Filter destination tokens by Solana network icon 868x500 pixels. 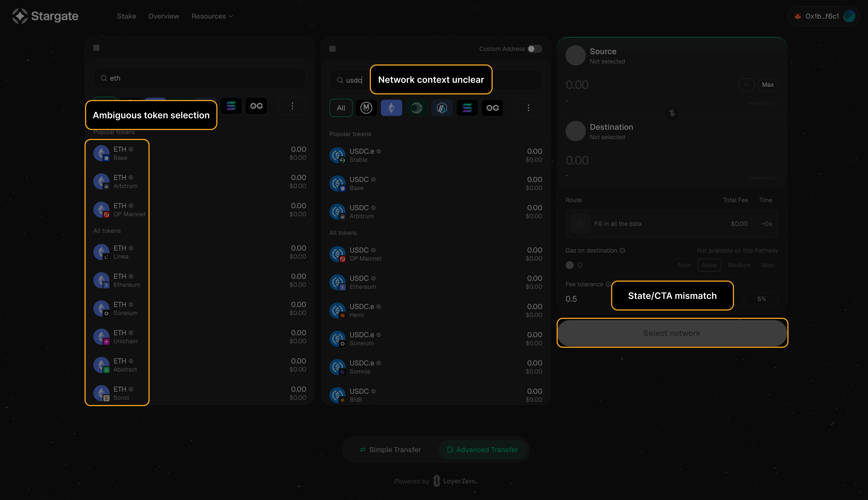pyautogui.click(x=467, y=108)
